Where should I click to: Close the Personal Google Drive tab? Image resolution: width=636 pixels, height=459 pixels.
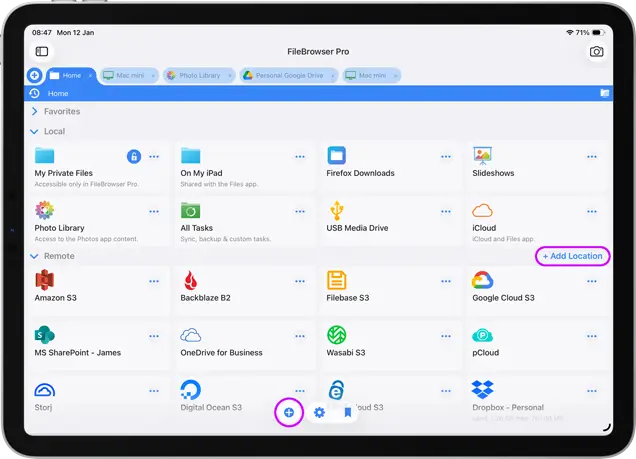333,76
